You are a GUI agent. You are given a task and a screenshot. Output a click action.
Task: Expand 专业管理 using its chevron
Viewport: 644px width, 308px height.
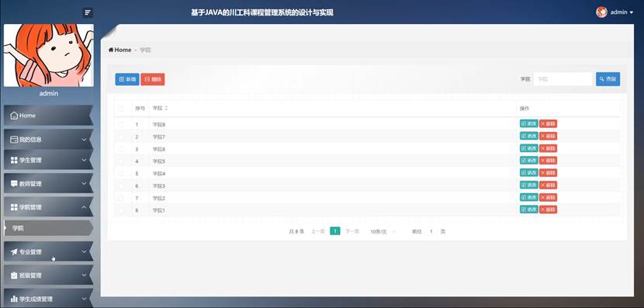[x=84, y=251]
